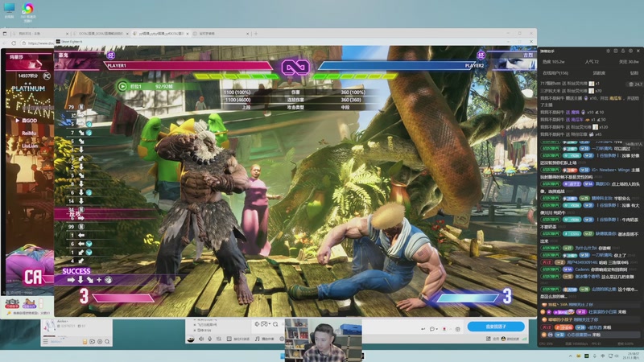Click the search icon in Airlee window
Screen dimensions: 644x362
pos(107,341)
